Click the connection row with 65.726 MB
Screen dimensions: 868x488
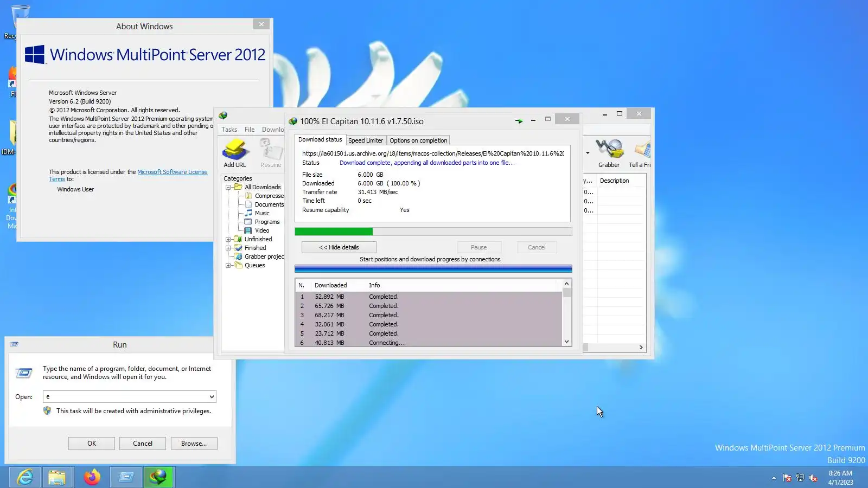[x=429, y=306]
